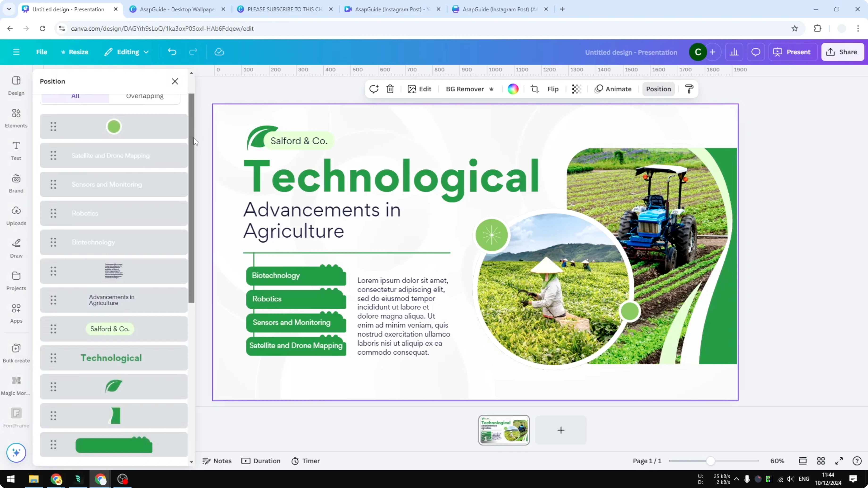Open the presentation Timer
Image resolution: width=868 pixels, height=488 pixels.
[x=305, y=461]
